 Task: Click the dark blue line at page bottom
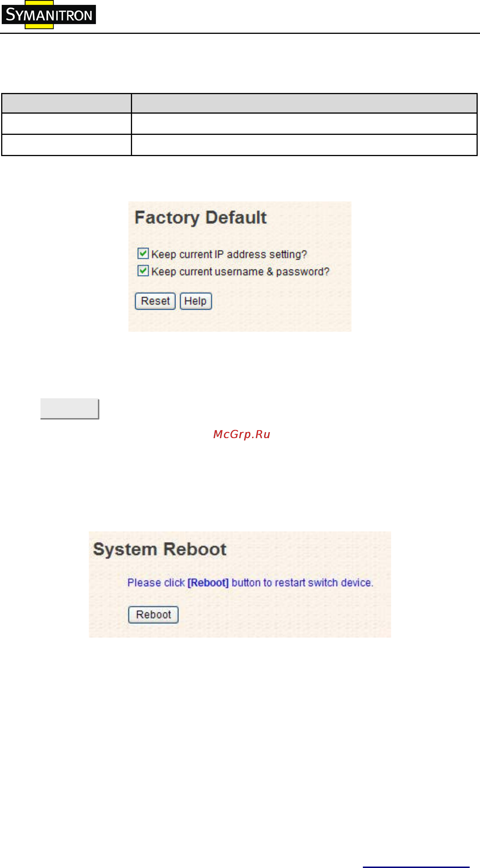pos(416,867)
